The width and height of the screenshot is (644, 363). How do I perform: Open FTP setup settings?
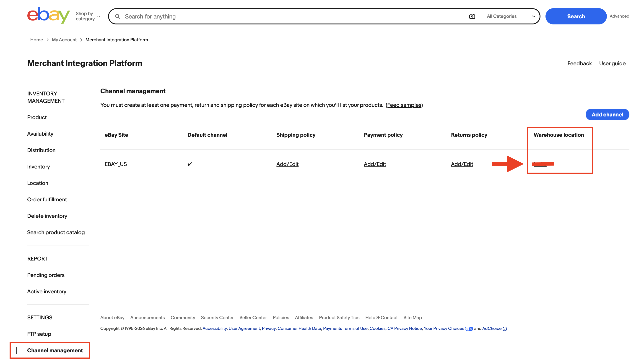tap(39, 334)
